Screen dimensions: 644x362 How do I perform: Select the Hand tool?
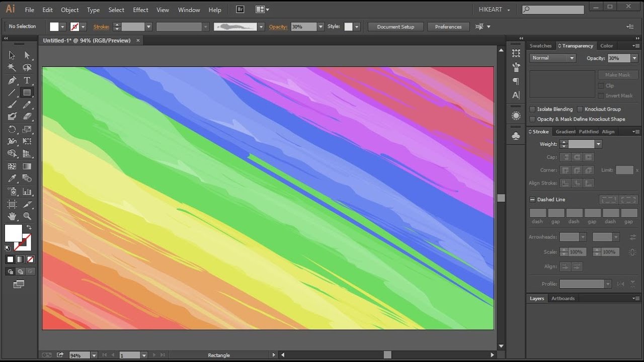12,216
